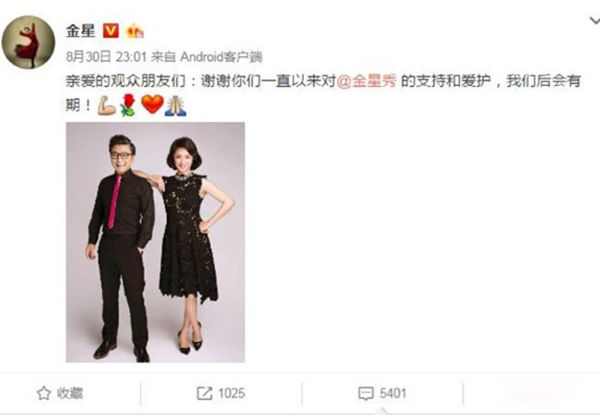Open the 金星 profile avatar
The image size is (600, 415).
[28, 42]
